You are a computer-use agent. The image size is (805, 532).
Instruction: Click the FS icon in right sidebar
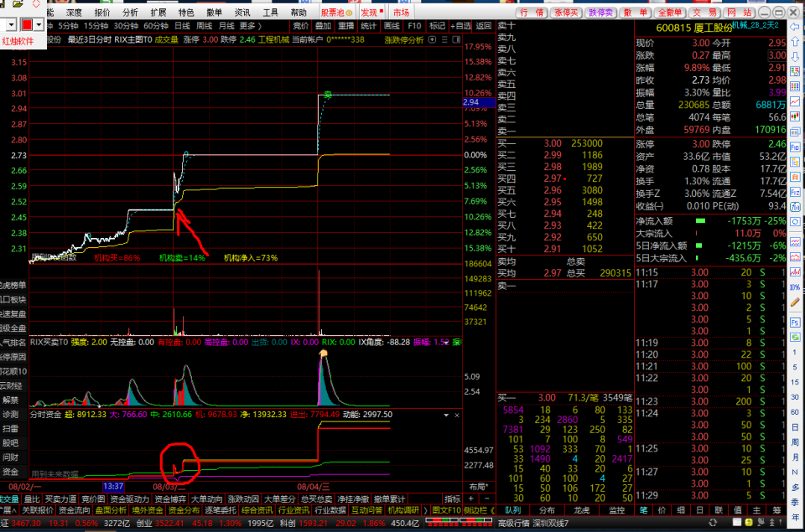click(795, 323)
